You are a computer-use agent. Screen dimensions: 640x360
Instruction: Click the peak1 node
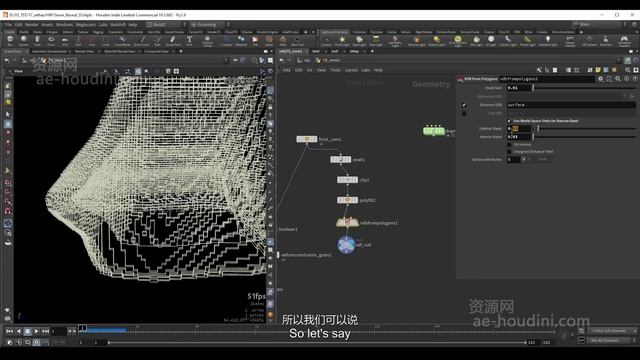point(340,160)
